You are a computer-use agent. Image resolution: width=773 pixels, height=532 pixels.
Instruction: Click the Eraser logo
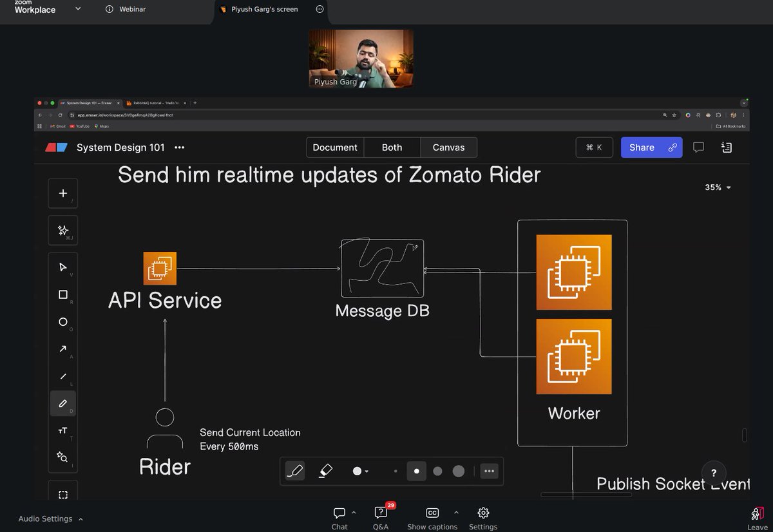[56, 147]
